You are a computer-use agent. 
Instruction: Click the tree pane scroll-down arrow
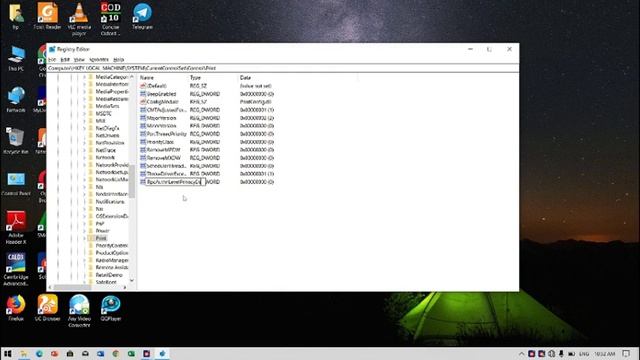coord(132,280)
